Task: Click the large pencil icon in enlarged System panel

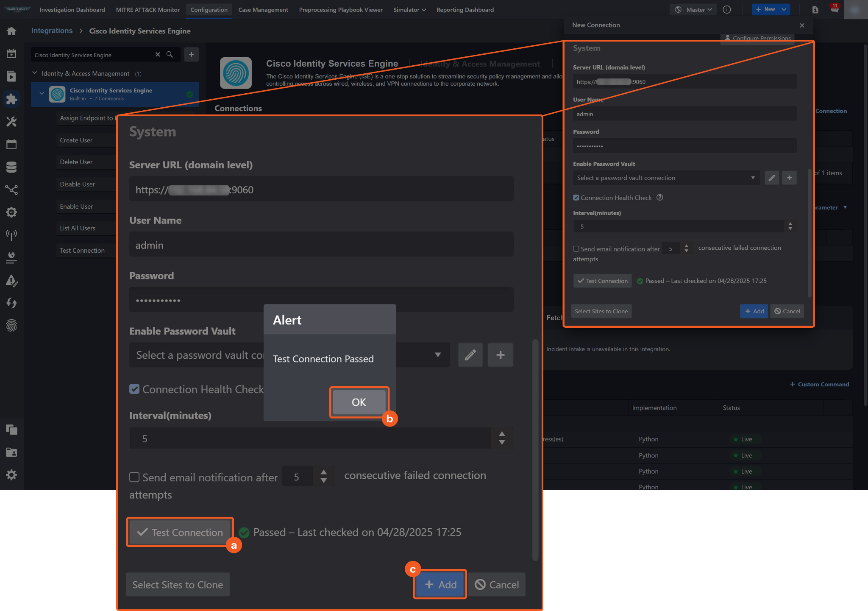Action: (x=470, y=355)
